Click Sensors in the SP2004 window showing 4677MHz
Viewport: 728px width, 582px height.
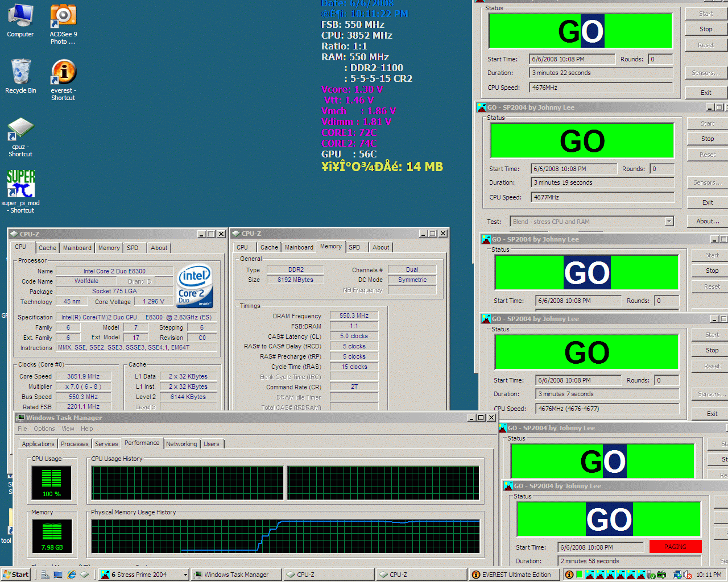708,182
